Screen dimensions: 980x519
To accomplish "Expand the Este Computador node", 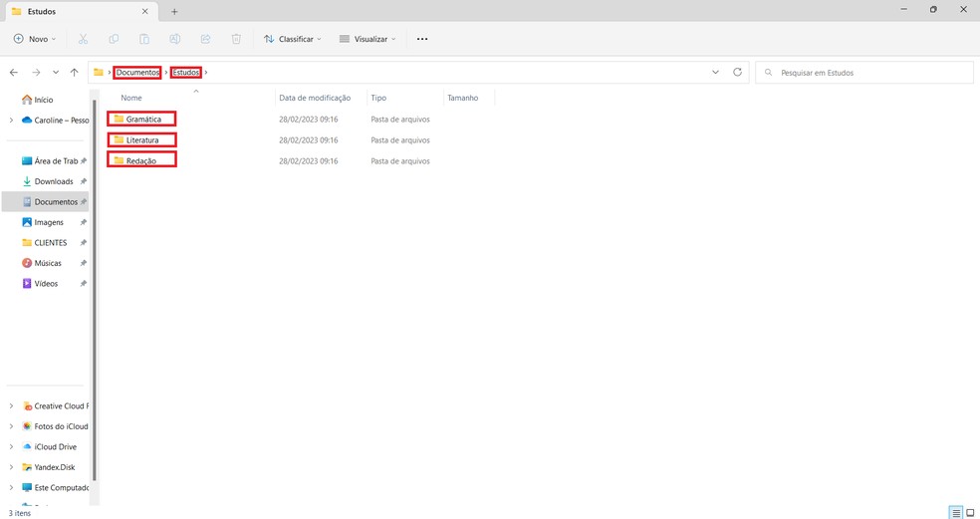I will 11,488.
